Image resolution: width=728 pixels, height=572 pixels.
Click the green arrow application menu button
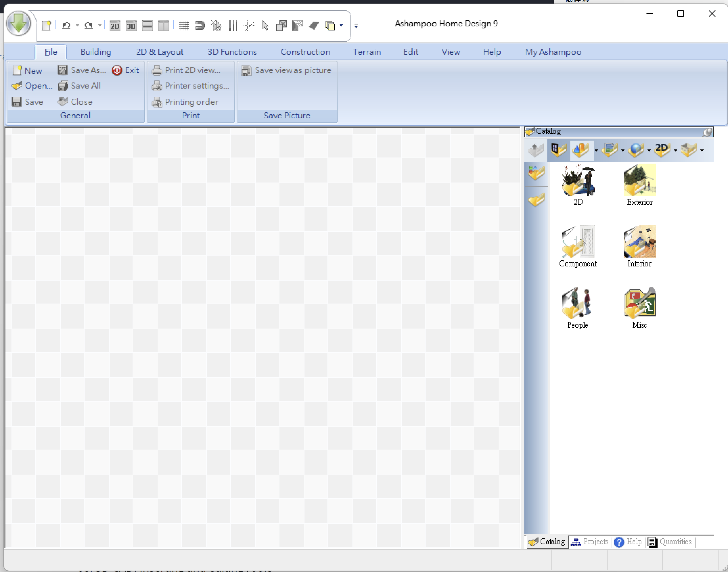coord(19,24)
